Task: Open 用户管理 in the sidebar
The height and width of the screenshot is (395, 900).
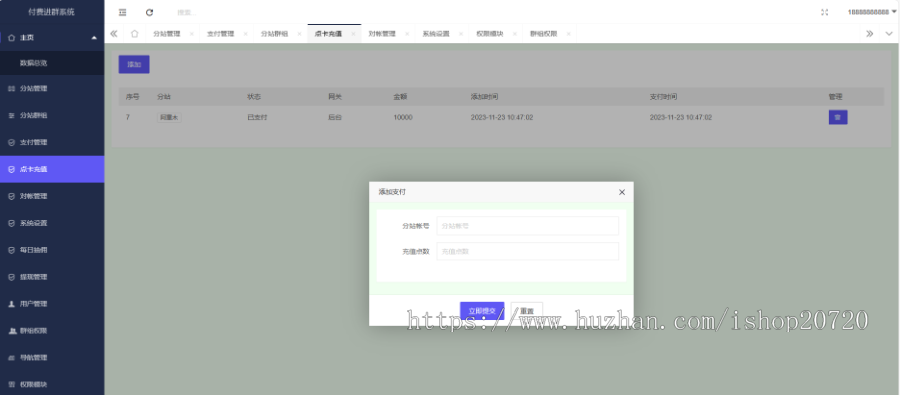Action: 52,304
